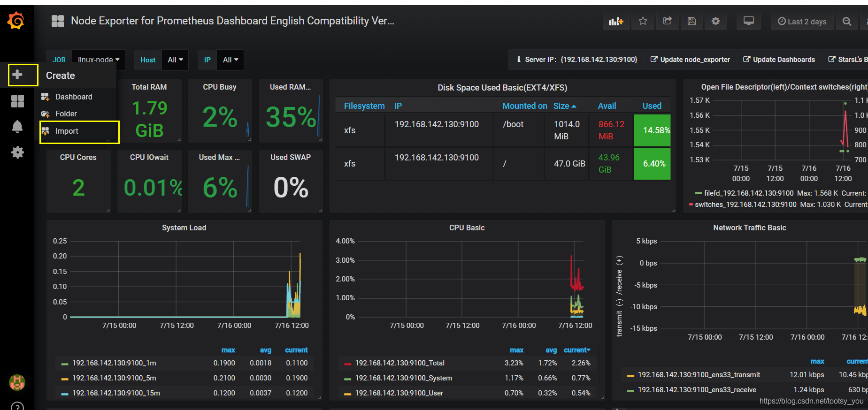Image resolution: width=868 pixels, height=410 pixels.
Task: Open the user avatar profile menu
Action: (17, 382)
